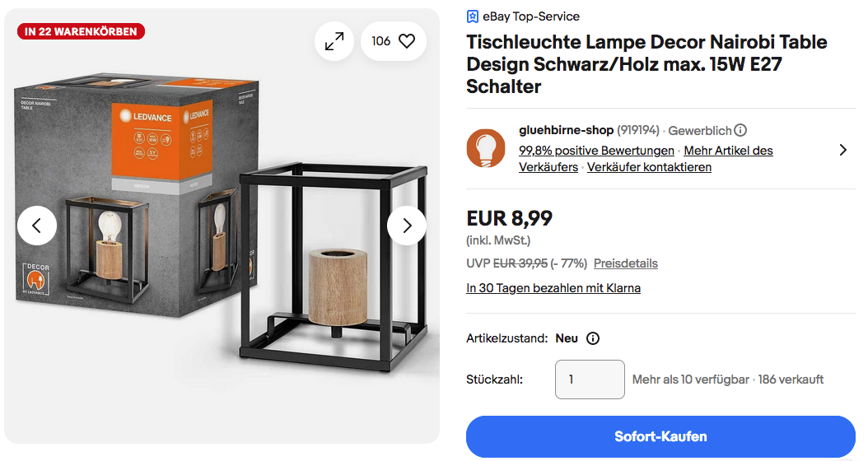
Task: Click the seller feedback count (919194)
Action: pyautogui.click(x=637, y=130)
